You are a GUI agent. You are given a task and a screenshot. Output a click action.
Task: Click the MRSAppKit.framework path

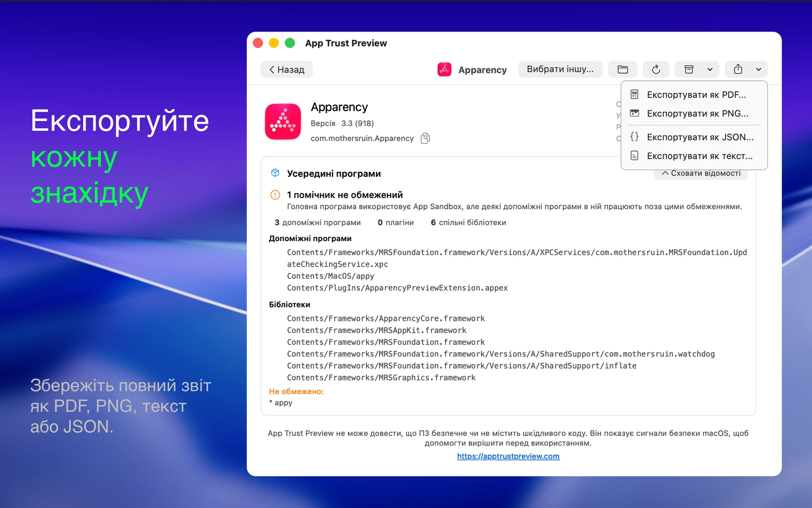point(377,330)
